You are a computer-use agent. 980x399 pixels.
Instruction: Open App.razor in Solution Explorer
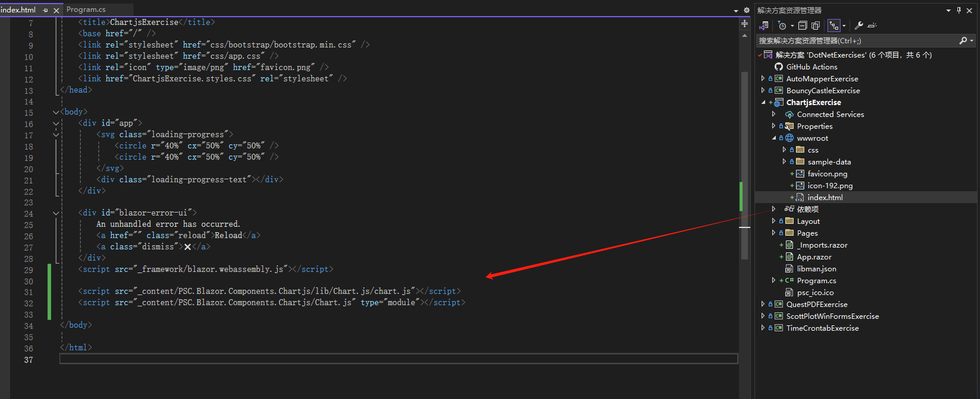[814, 257]
